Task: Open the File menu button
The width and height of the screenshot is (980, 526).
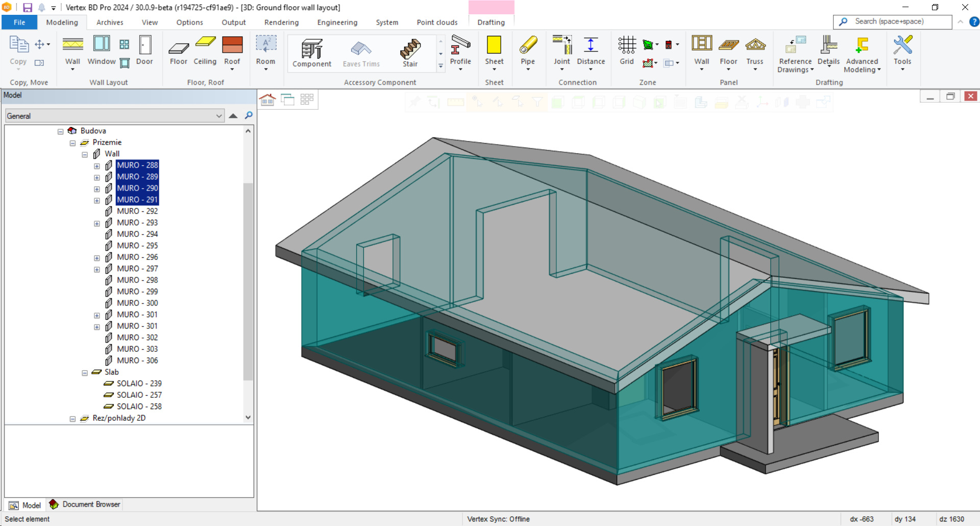Action: pos(19,22)
